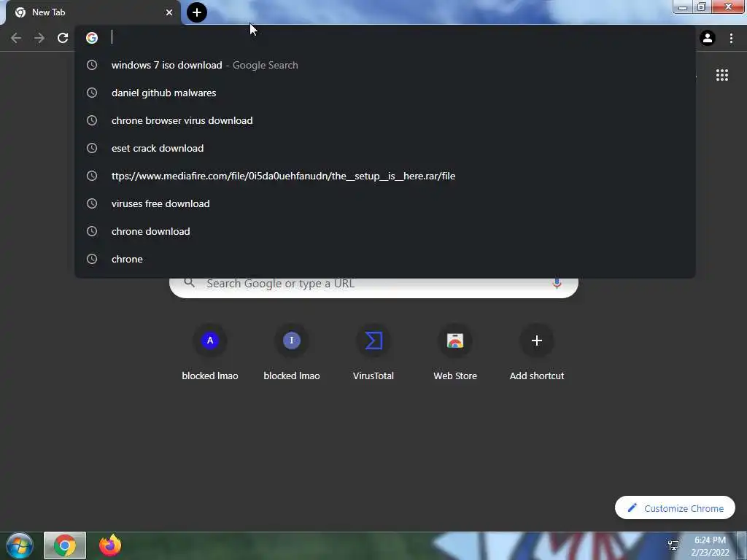Image resolution: width=747 pixels, height=560 pixels.
Task: Choose the 'chrone' suggestion
Action: [385, 259]
